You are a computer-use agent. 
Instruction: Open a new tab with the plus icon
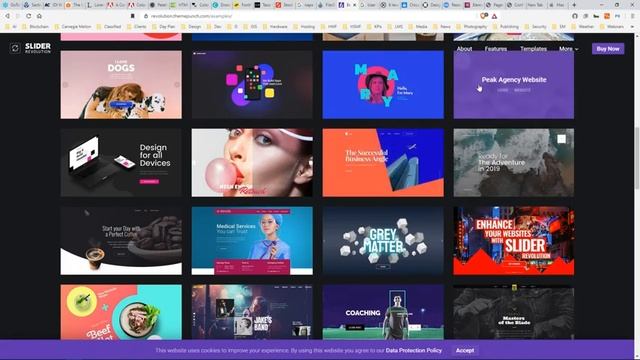(574, 5)
